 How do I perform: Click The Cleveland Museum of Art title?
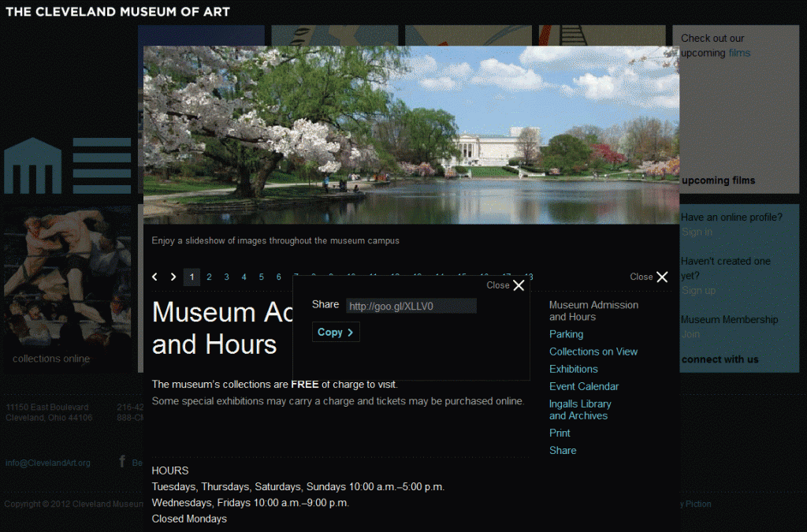coord(118,12)
